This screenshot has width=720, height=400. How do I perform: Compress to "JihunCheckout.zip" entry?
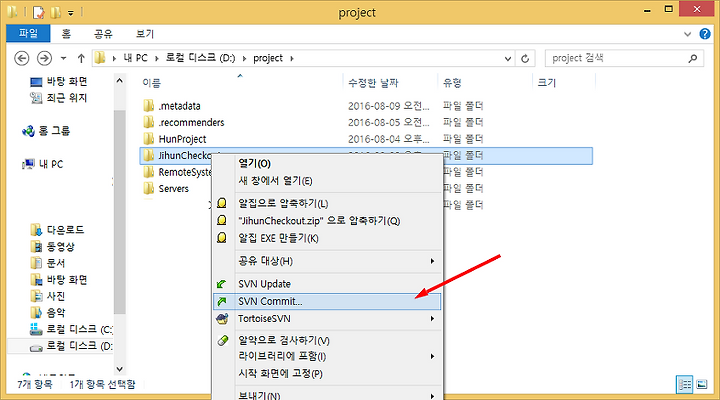point(327,221)
